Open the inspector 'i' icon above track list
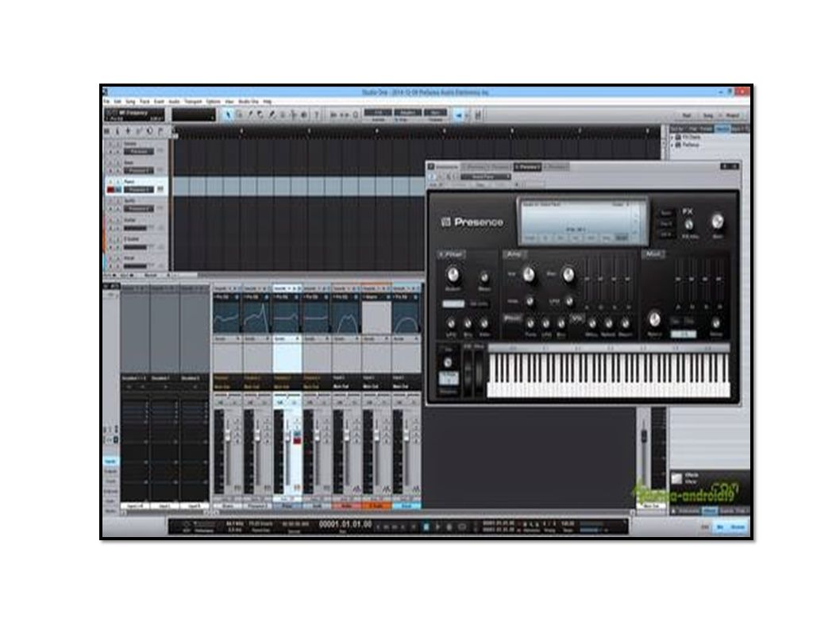Image resolution: width=840 pixels, height=630 pixels. [x=118, y=131]
